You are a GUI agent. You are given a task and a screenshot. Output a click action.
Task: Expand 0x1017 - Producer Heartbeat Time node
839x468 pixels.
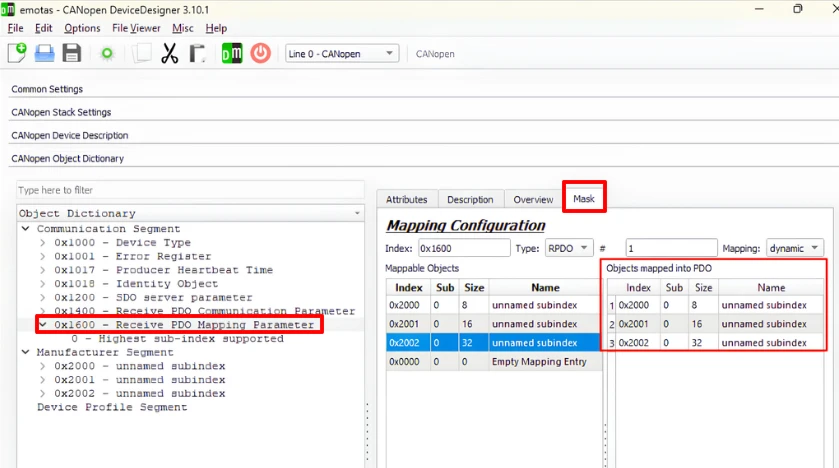[43, 270]
